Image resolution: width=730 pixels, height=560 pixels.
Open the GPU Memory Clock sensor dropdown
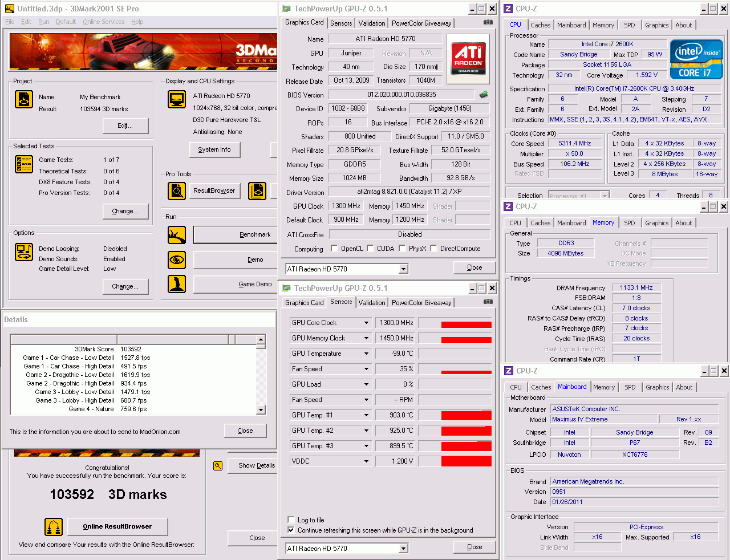point(366,338)
